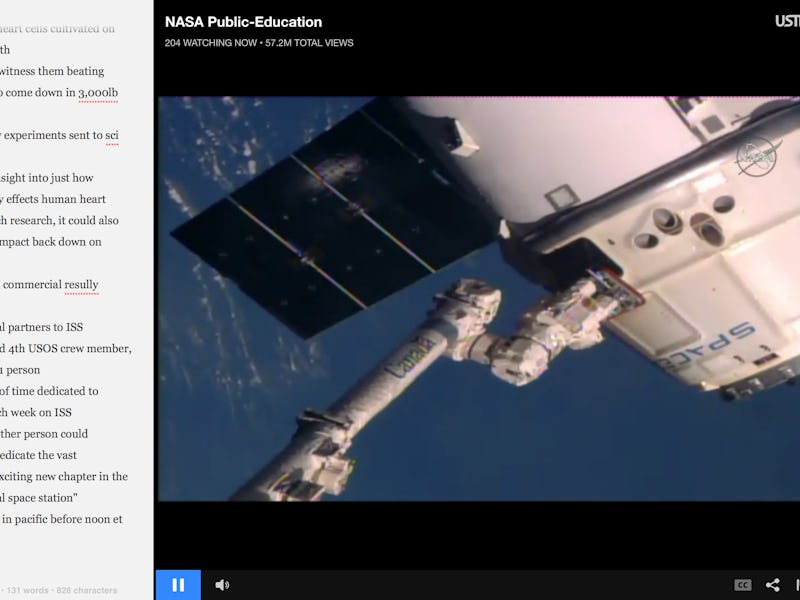Mute the video volume speaker icon
The height and width of the screenshot is (600, 800).
[x=222, y=585]
